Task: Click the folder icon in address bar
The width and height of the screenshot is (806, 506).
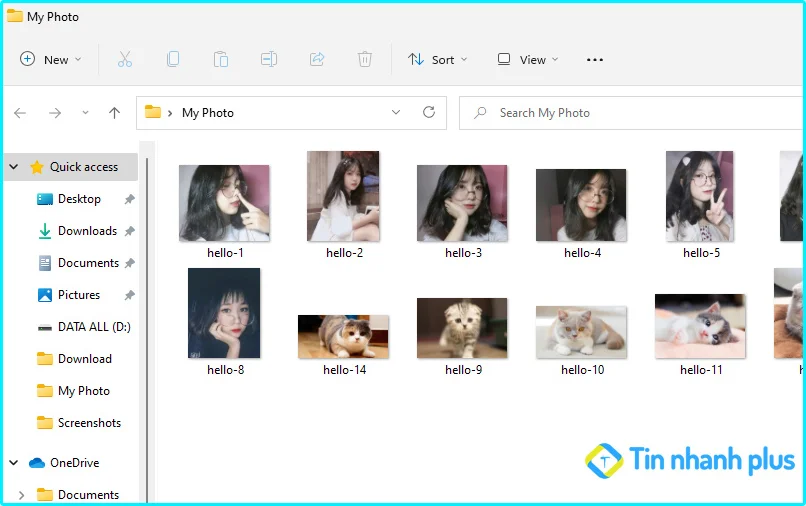Action: point(153,112)
